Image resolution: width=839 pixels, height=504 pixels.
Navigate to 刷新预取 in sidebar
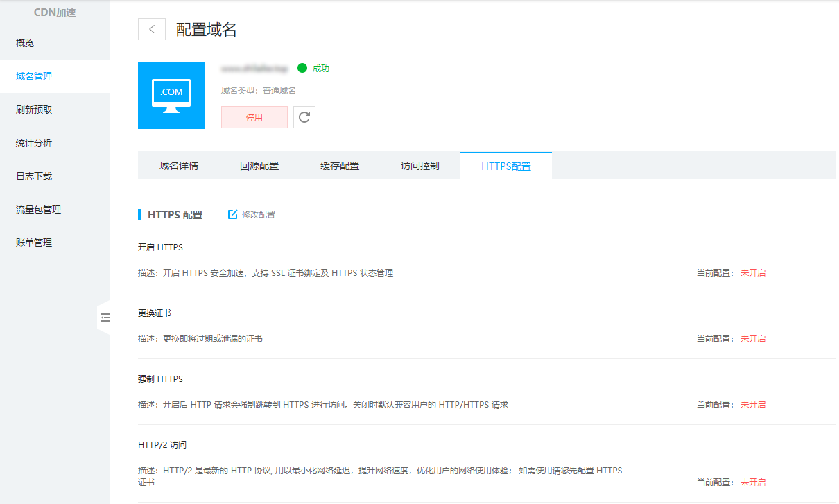click(x=34, y=110)
